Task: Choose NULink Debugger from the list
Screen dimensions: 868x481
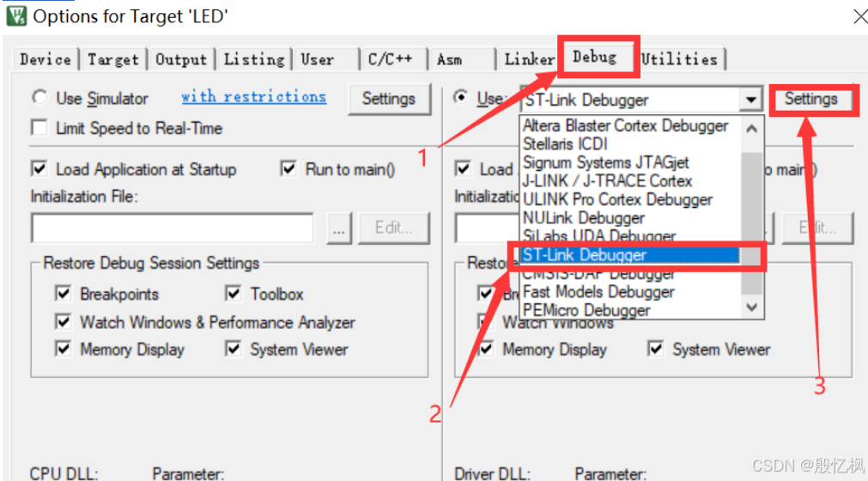Action: pos(584,217)
